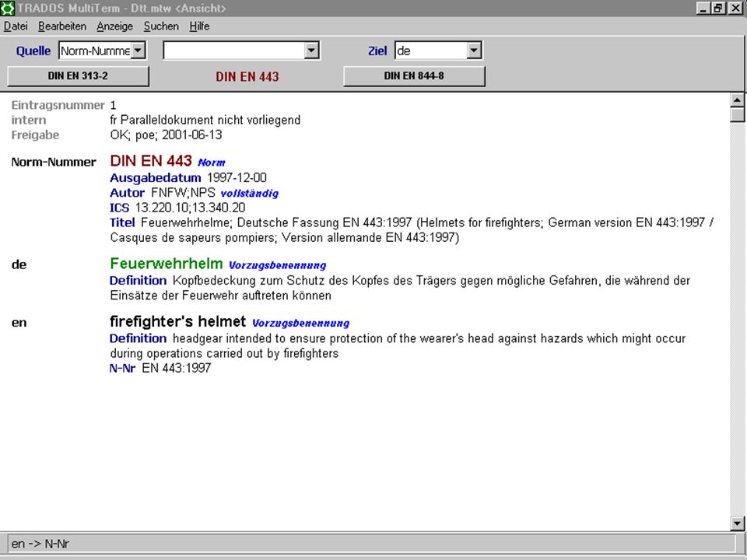Expand the empty search term dropdown arrow
Screen dimensions: 747x560
point(311,51)
